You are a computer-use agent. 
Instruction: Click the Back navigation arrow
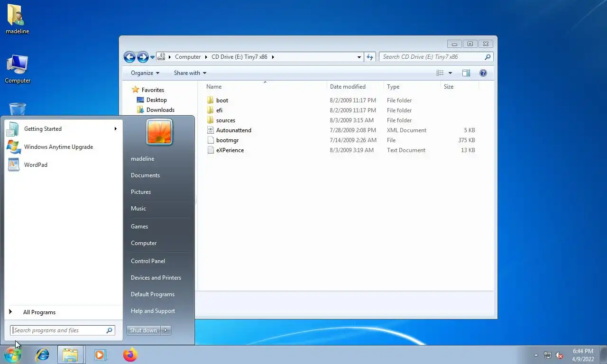pyautogui.click(x=129, y=57)
